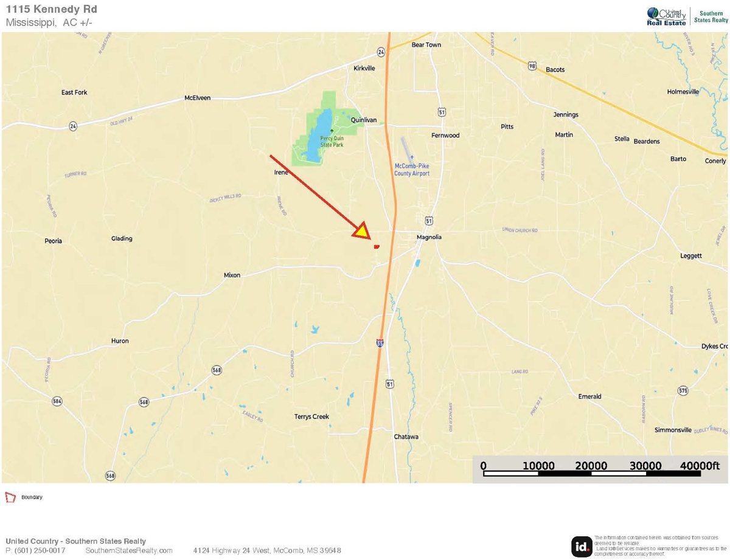The image size is (730, 560).
Task: Click the Highway 98 route shield
Action: [532, 65]
